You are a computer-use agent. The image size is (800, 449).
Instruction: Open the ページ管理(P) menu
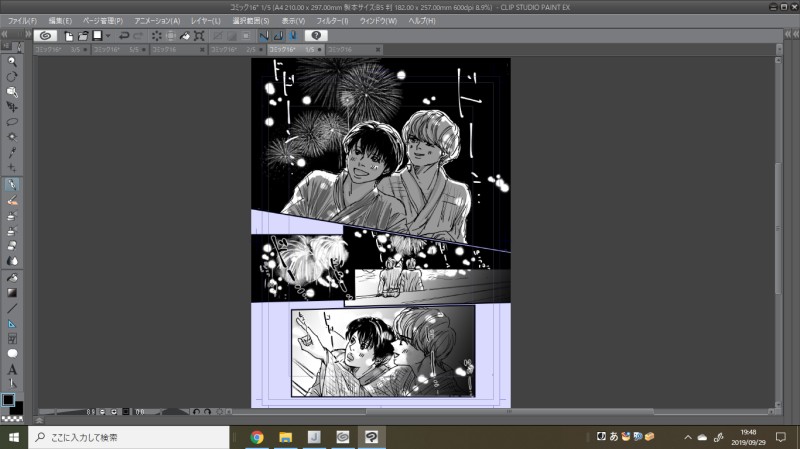pos(103,21)
